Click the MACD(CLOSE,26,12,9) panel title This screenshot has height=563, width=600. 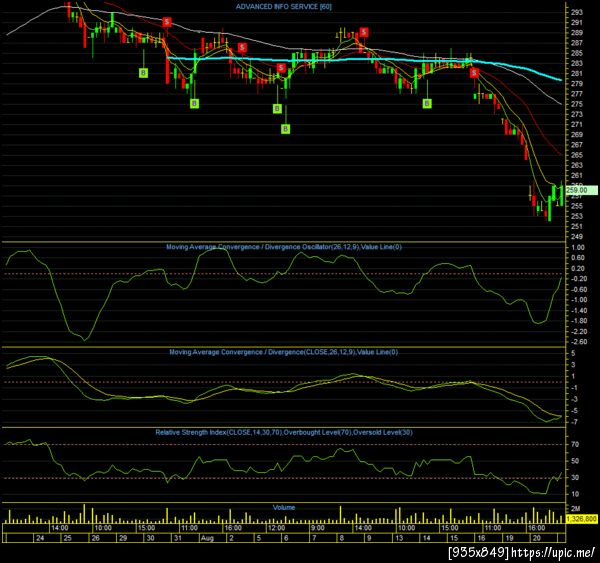(x=284, y=352)
